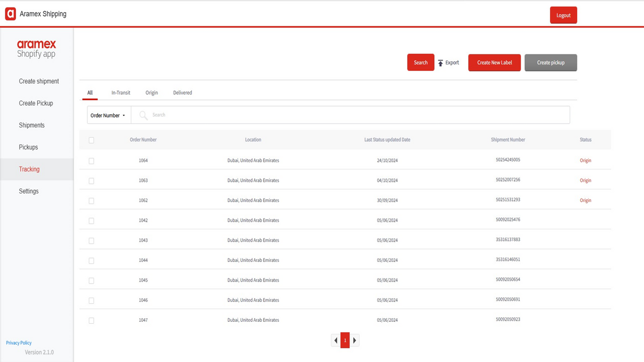The image size is (644, 362).
Task: Focus the search text field
Action: click(351, 115)
